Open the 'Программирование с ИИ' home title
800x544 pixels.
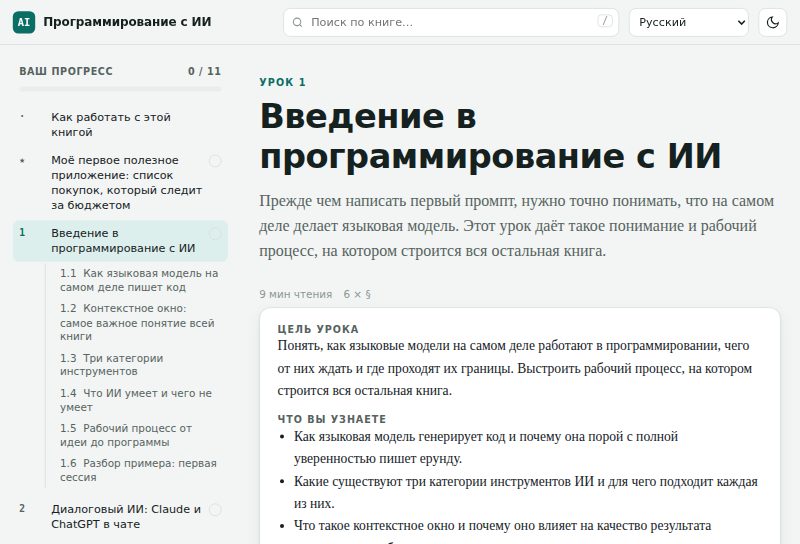point(127,22)
